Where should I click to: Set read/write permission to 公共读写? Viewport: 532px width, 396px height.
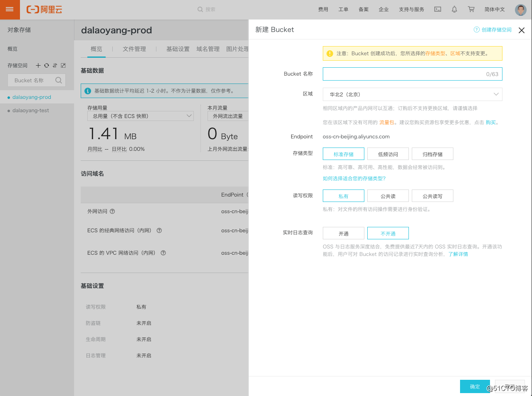[433, 196]
